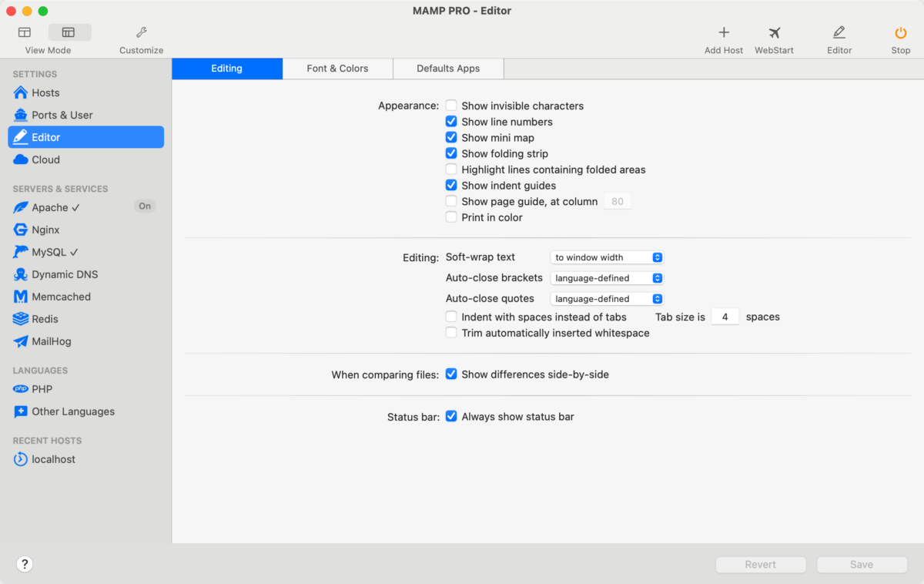Click the MySQL dolphin icon

pyautogui.click(x=21, y=252)
